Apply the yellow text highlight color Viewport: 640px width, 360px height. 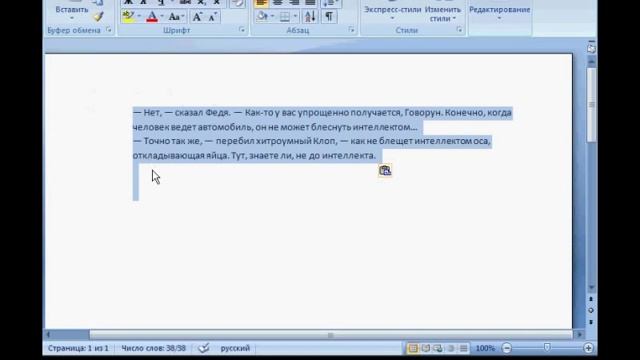click(128, 17)
